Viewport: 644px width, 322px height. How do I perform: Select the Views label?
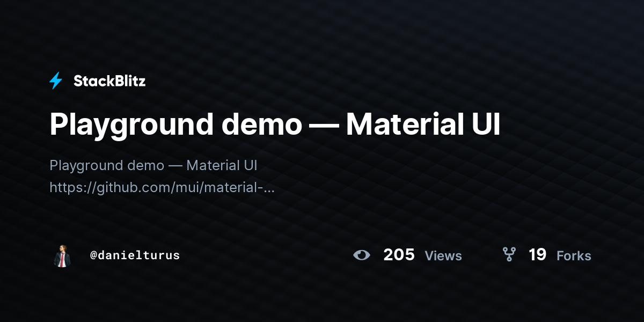click(x=443, y=256)
